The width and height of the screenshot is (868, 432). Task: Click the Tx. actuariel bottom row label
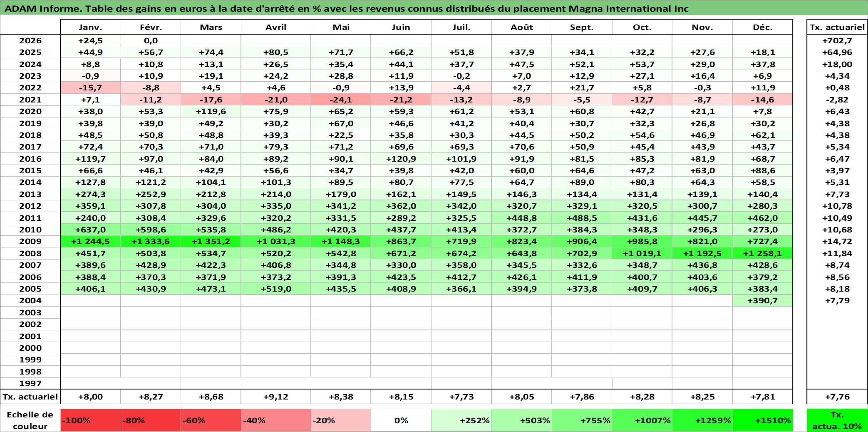(30, 397)
